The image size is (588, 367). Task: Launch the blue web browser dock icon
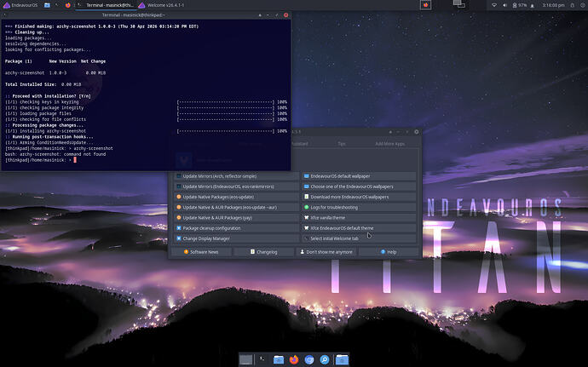point(309,360)
